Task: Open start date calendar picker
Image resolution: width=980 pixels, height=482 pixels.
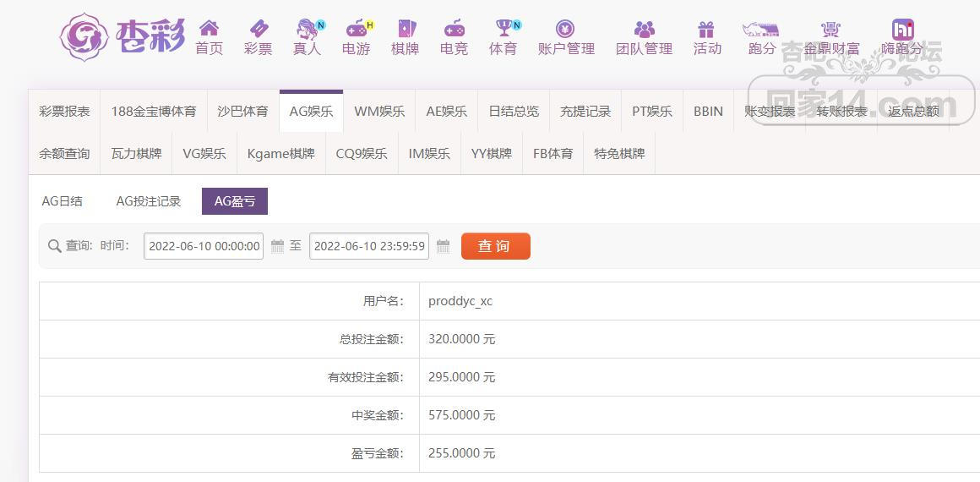Action: tap(277, 246)
